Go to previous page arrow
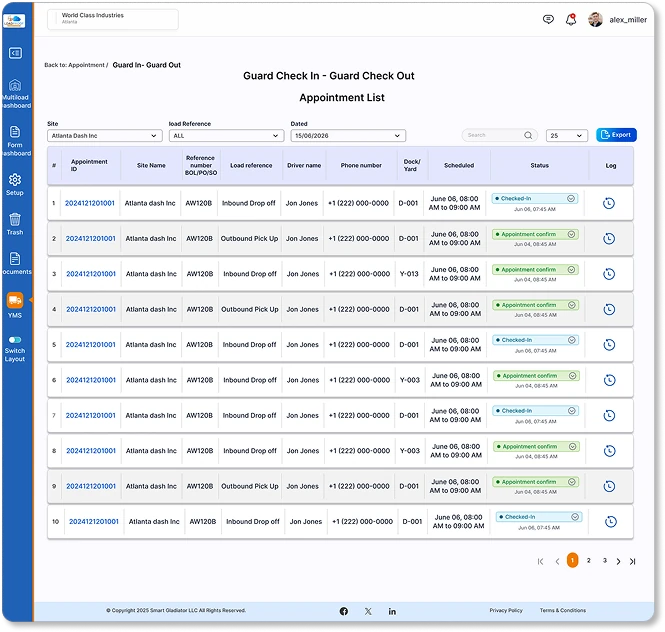 click(x=557, y=562)
